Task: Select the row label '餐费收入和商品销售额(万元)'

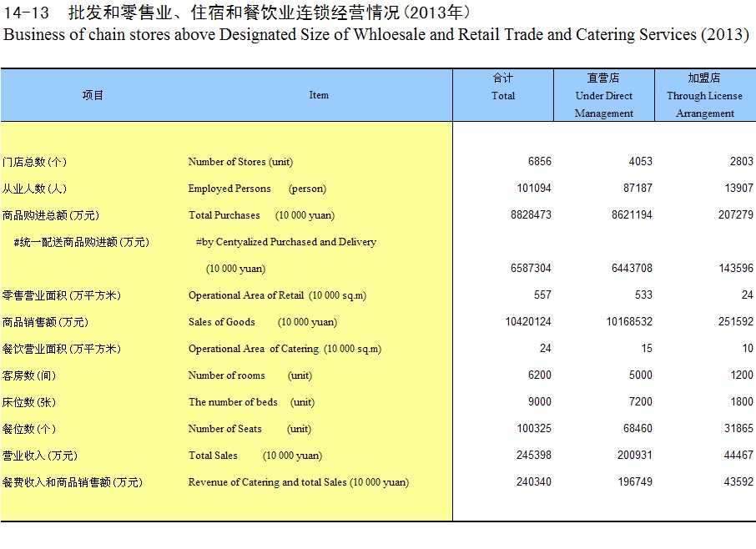Action: [x=73, y=482]
